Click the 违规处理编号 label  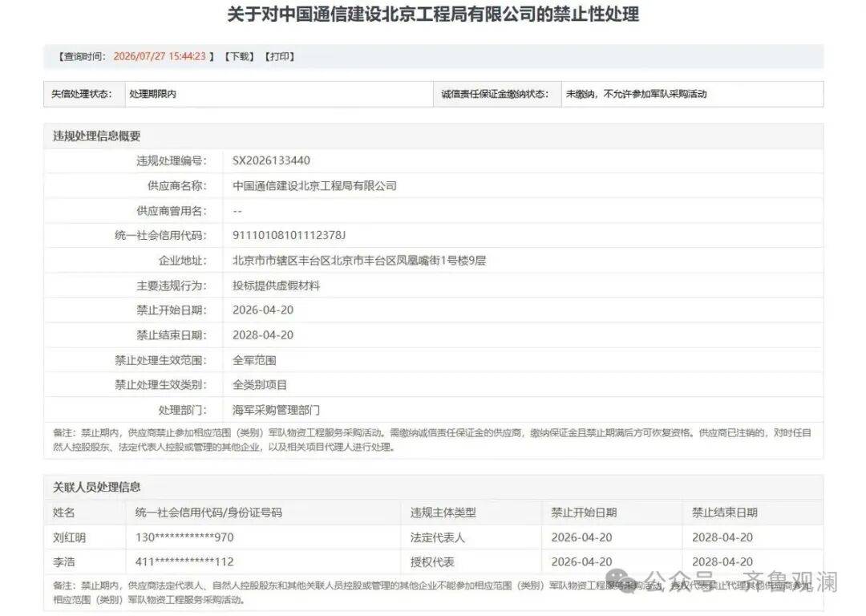coord(172,160)
